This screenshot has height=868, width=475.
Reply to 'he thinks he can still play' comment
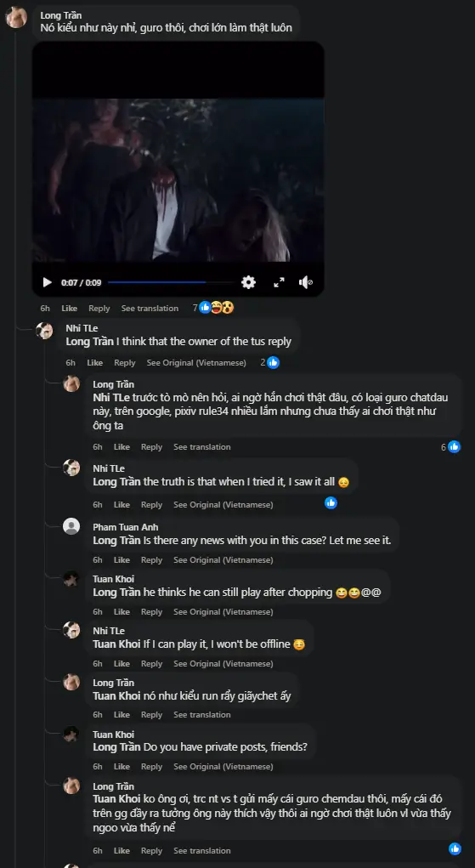(151, 612)
